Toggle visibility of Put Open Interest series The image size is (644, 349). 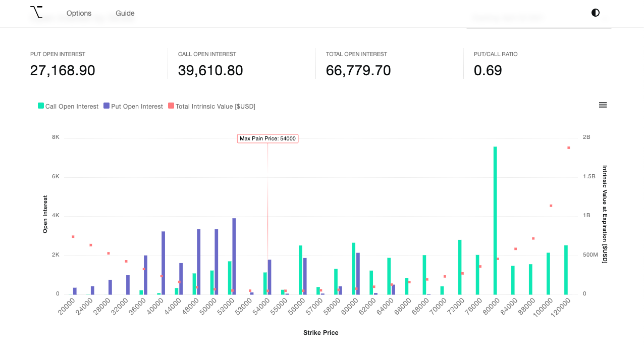pyautogui.click(x=133, y=106)
